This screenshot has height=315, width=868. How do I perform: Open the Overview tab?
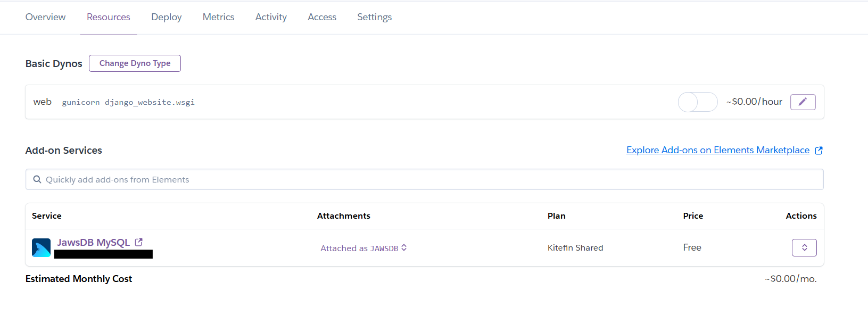pos(45,17)
